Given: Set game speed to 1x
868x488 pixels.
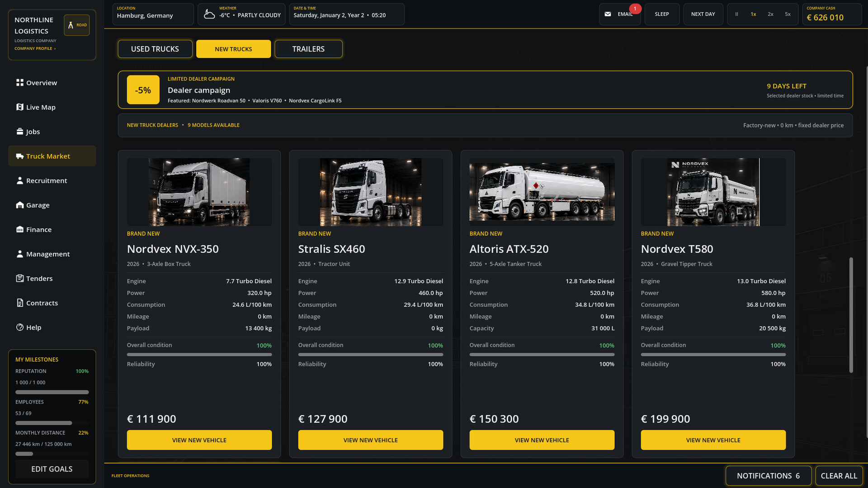Looking at the screenshot, I should [x=753, y=14].
